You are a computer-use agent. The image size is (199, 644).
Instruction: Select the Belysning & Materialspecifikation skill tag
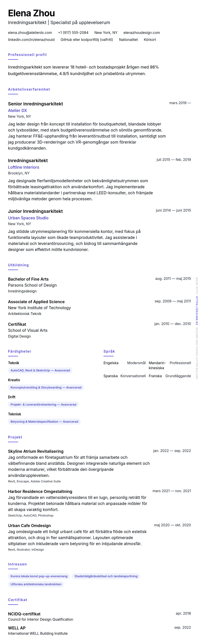coord(44,422)
